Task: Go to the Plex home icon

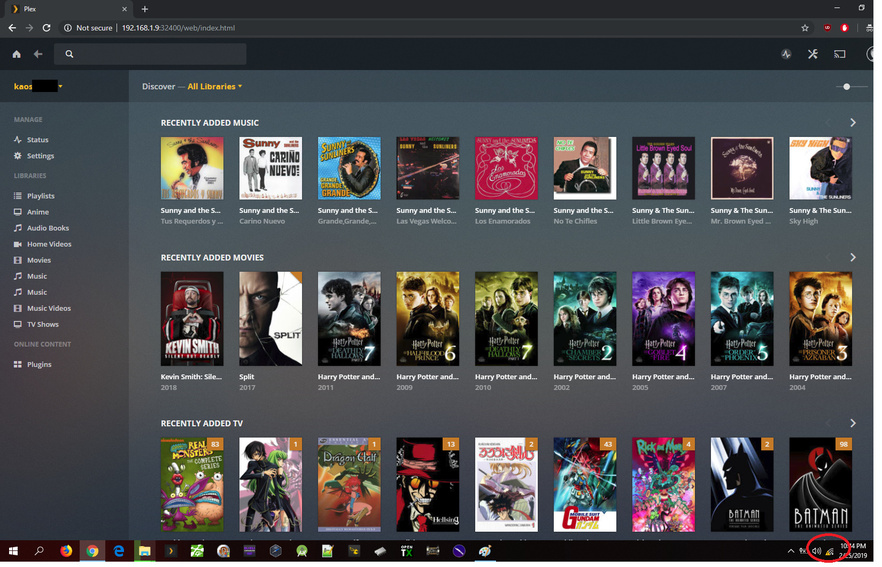Action: 16,54
